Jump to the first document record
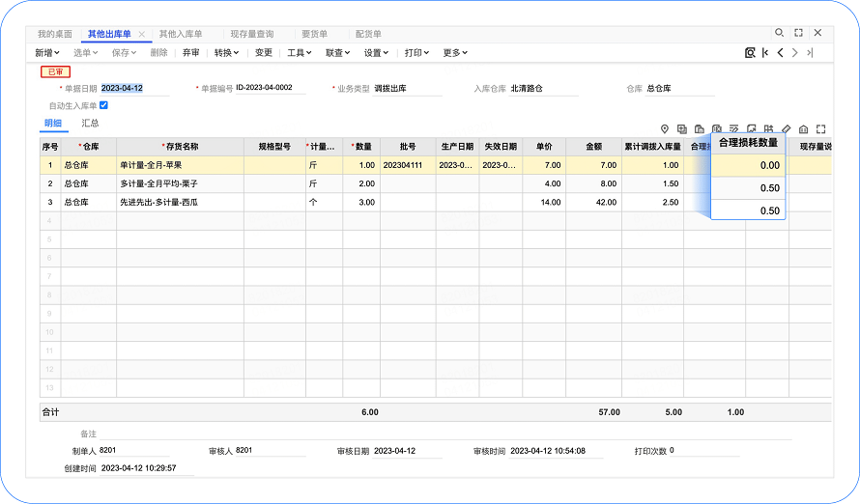 (765, 53)
